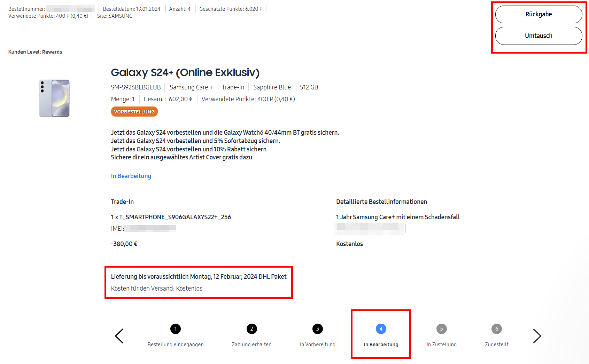
Task: Click the Samsung Care + label
Action: pos(191,87)
